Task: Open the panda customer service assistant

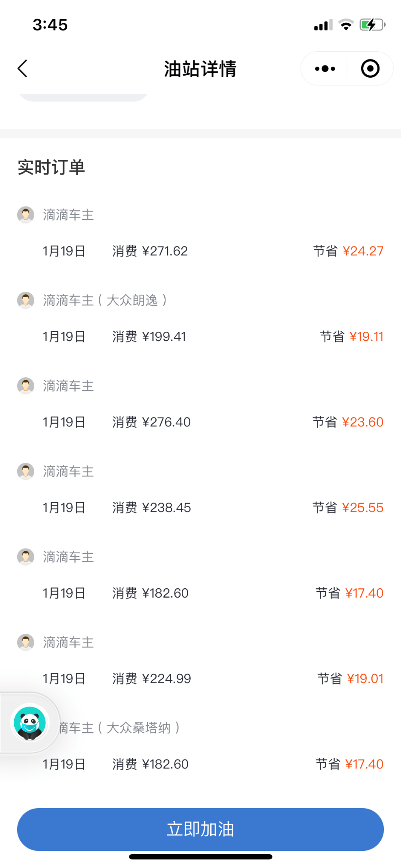Action: (29, 722)
